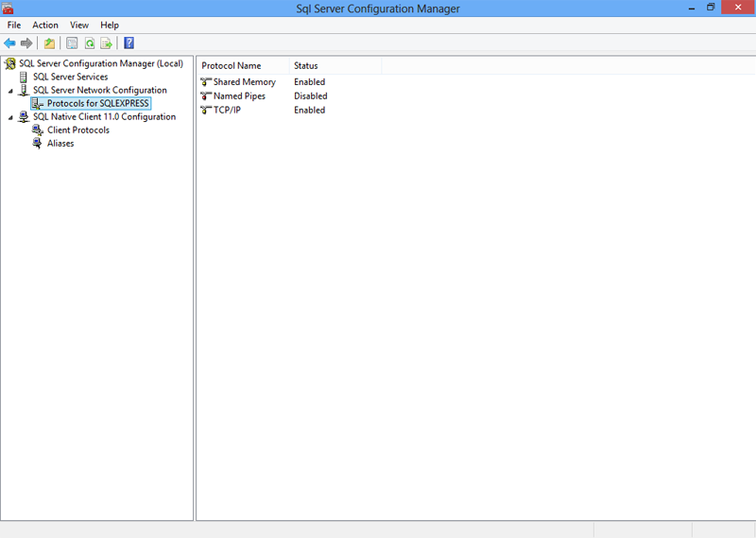Click the SQL Server Services icon
Viewport: 756px width, 538px height.
click(23, 77)
